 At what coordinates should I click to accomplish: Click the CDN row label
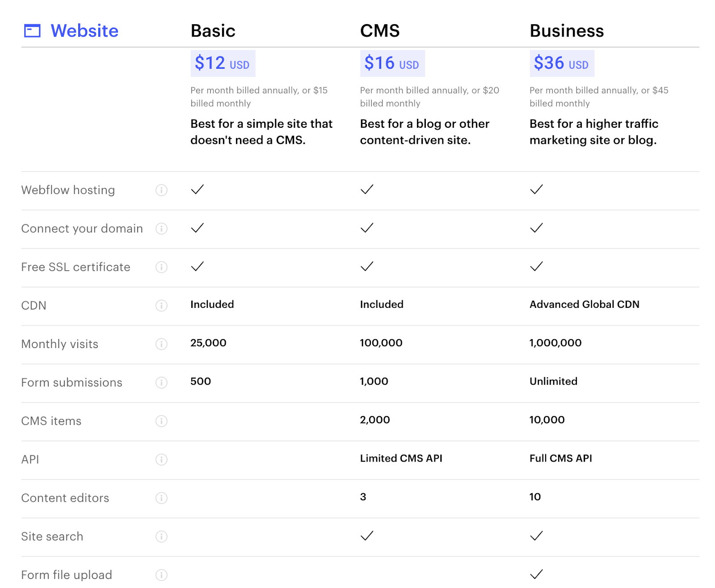pos(34,305)
